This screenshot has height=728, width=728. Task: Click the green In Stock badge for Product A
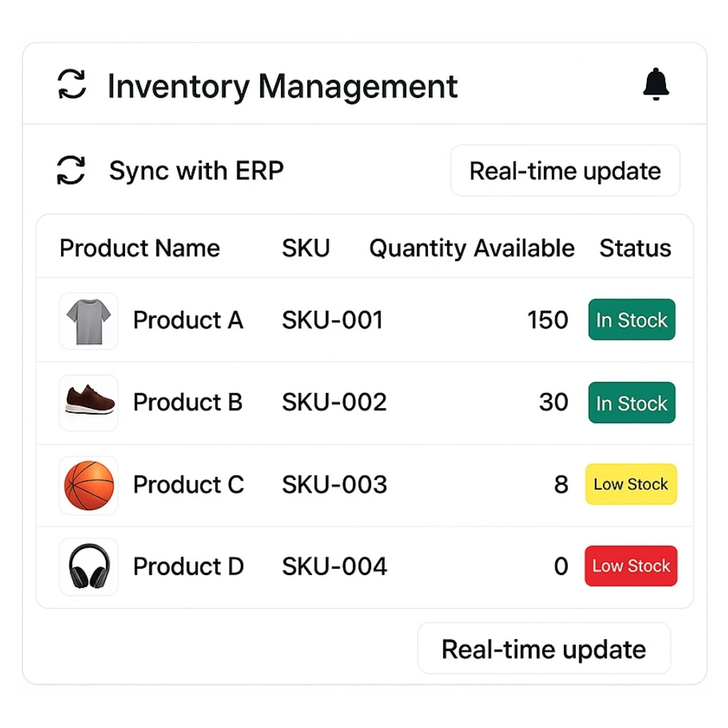tap(631, 320)
